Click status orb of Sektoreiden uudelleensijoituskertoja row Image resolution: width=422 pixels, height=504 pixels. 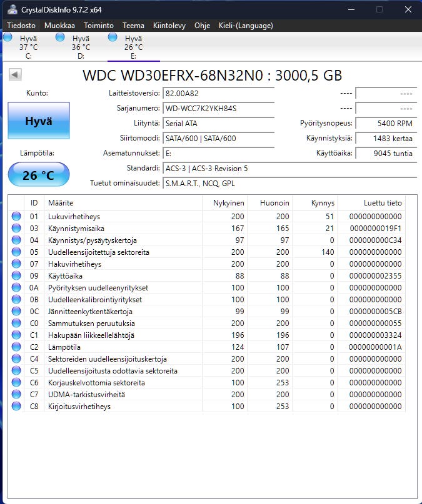(16, 358)
